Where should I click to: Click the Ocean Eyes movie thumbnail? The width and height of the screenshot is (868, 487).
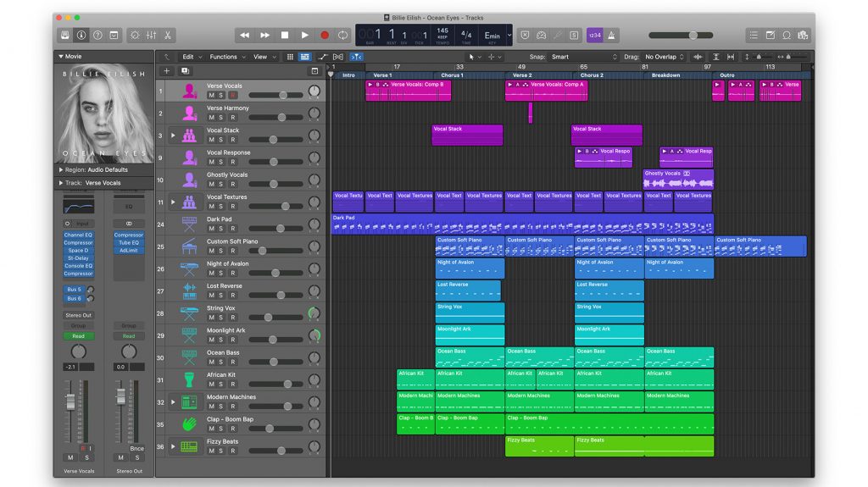click(x=104, y=113)
